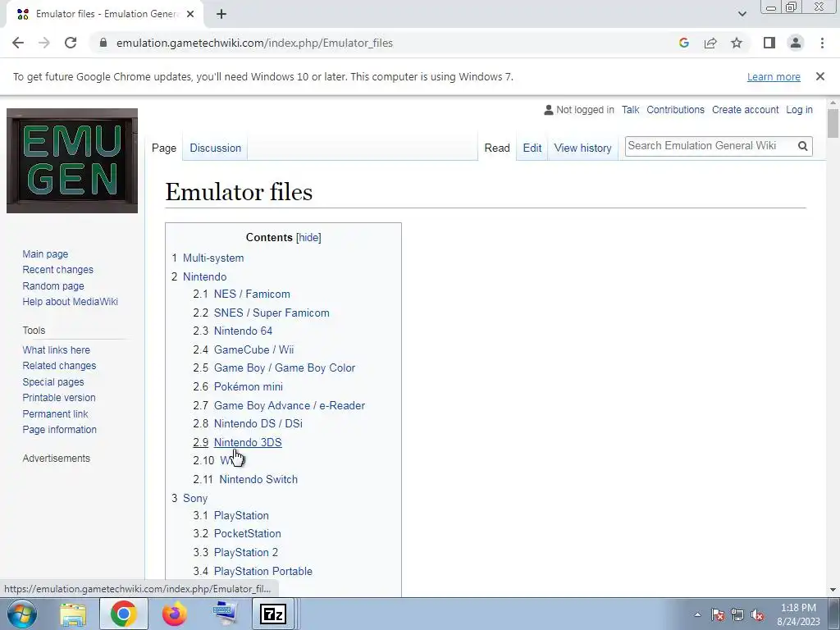
Task: Open the Learn more link
Action: pyautogui.click(x=774, y=76)
